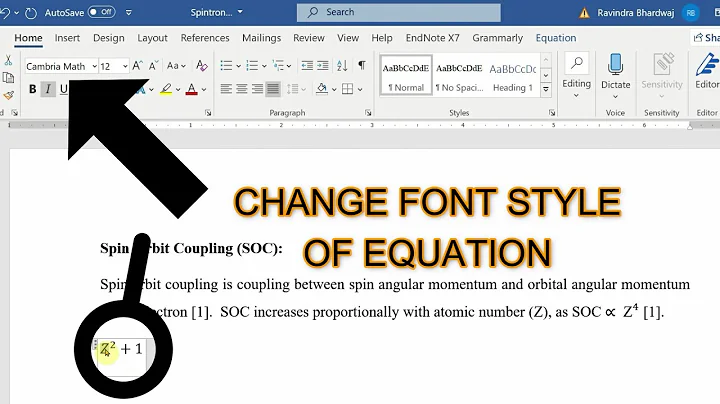The image size is (720, 404).
Task: Apply the text highlight color marker
Action: click(166, 89)
